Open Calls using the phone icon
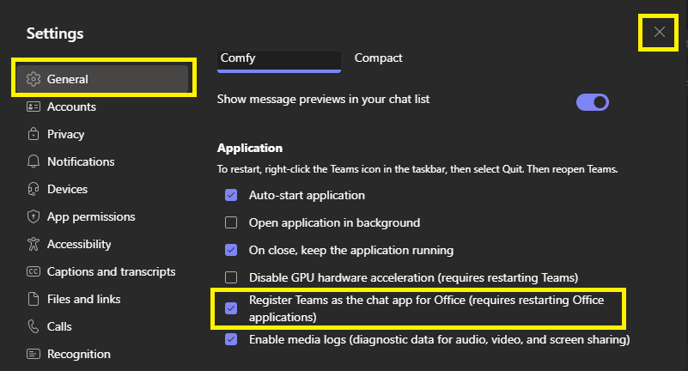 [33, 326]
